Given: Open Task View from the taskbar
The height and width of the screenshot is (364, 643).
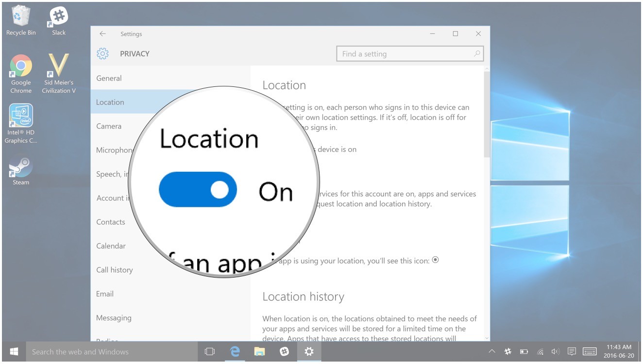Looking at the screenshot, I should click(210, 351).
